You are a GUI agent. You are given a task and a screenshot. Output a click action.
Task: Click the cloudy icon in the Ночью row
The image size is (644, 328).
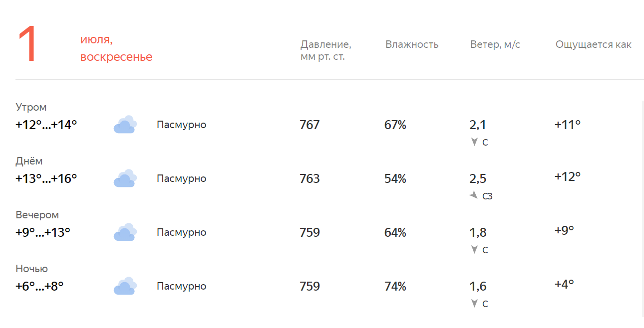pos(125,286)
